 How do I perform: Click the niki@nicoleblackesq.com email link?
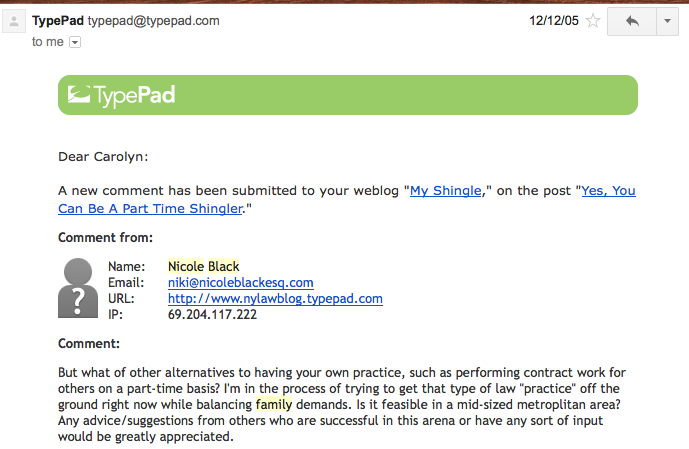240,283
